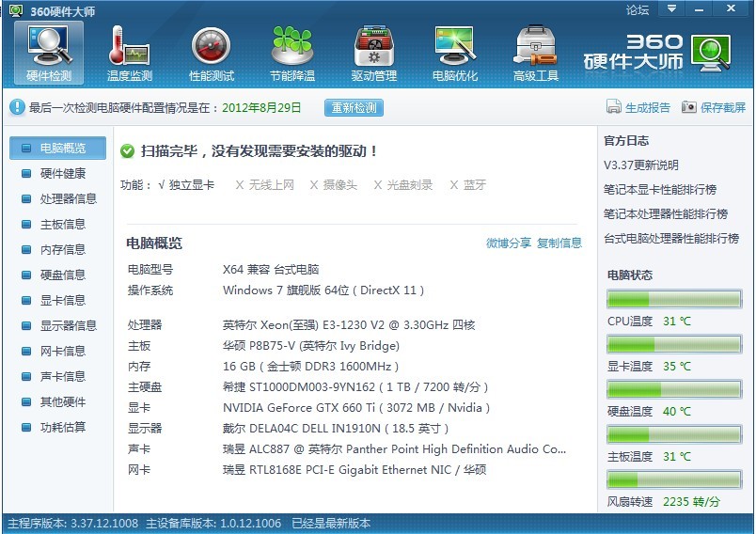Open 笔记本显卡性能排行榜 link

point(659,189)
